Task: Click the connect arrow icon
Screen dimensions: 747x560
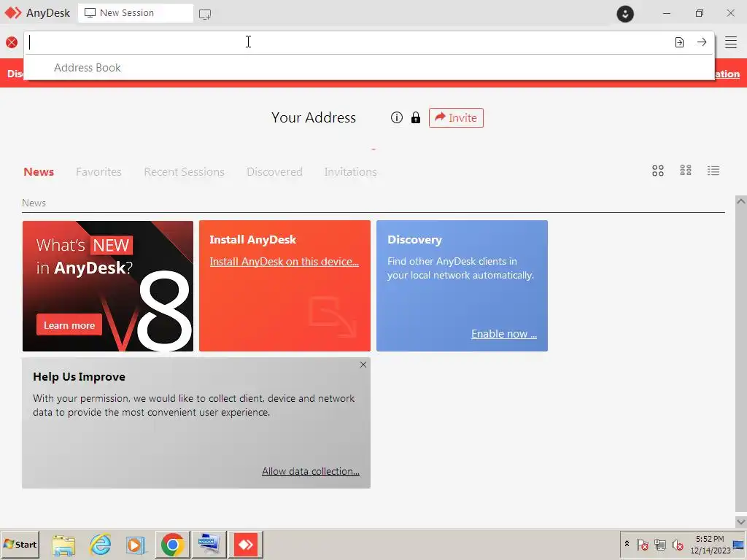Action: tap(702, 42)
